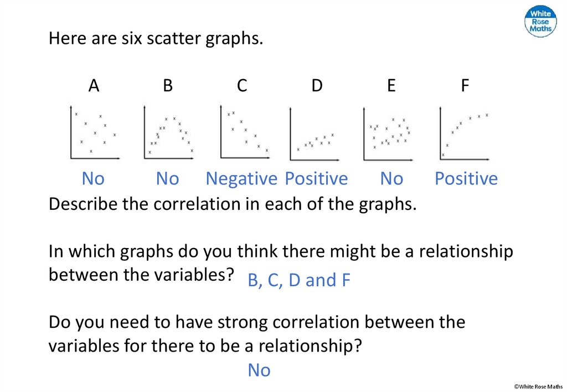Image resolution: width=567 pixels, height=392 pixels.
Task: Select the "Positive" answer under graph D
Action: coord(316,179)
